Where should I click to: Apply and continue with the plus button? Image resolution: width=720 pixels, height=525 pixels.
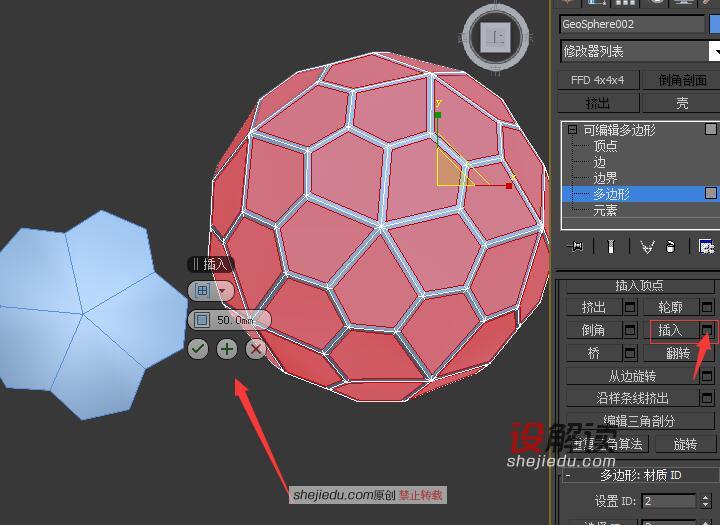(x=227, y=349)
